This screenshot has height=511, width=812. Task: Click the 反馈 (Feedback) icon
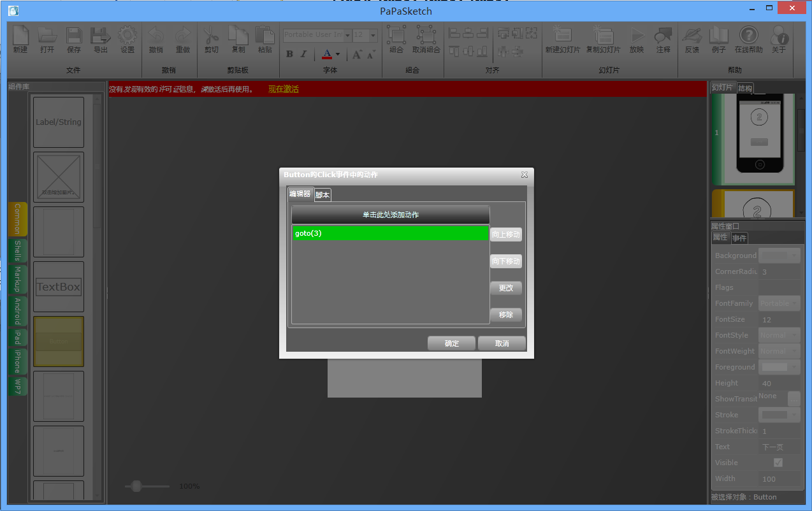tap(692, 35)
